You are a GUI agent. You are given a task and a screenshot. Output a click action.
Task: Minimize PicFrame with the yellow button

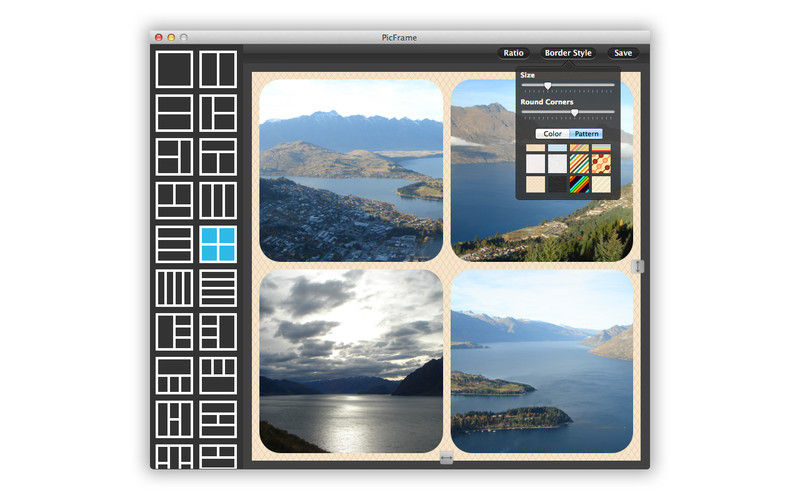(x=171, y=37)
